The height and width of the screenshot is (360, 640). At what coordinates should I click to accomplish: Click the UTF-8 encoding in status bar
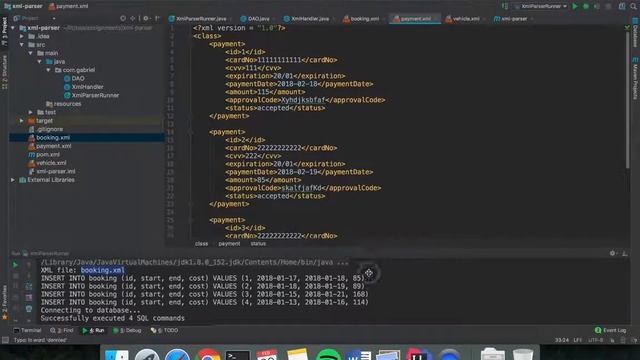tap(596, 340)
